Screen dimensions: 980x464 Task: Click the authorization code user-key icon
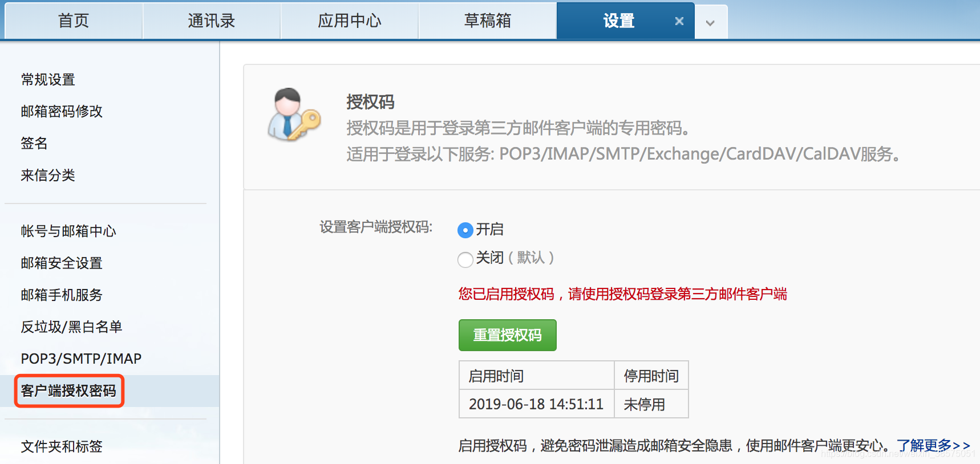(294, 115)
